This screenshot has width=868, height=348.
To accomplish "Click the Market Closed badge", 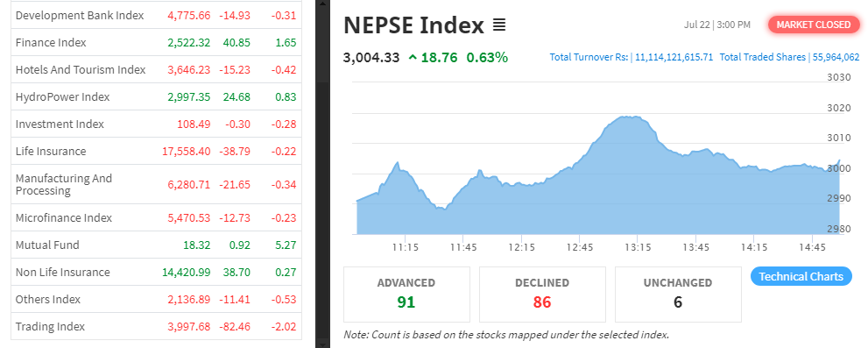I will (813, 25).
